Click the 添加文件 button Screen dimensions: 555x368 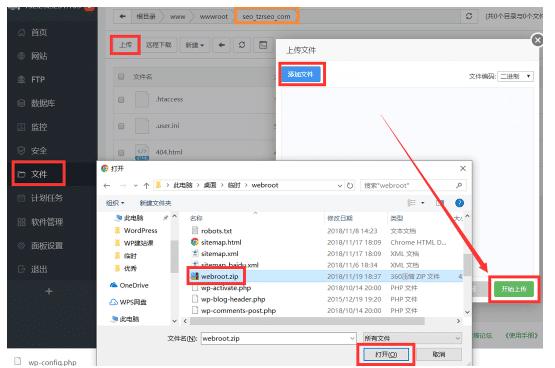[301, 74]
